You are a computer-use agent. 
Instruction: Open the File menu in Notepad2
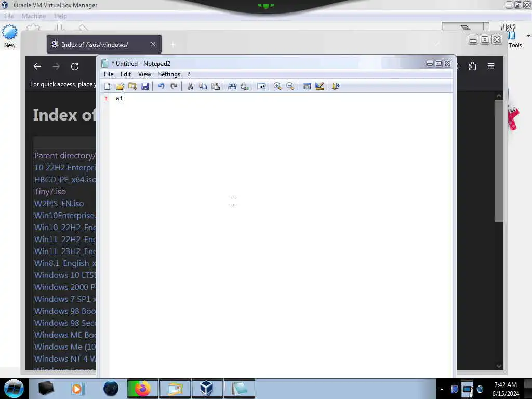(x=109, y=74)
